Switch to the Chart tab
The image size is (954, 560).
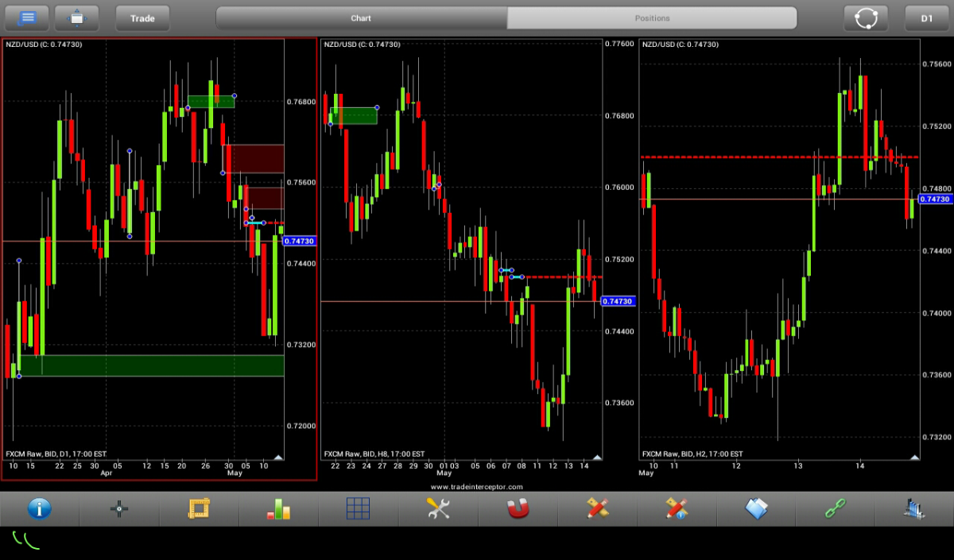361,17
